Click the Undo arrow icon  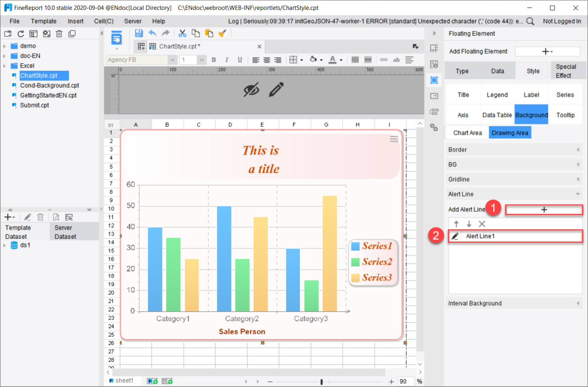(x=152, y=33)
